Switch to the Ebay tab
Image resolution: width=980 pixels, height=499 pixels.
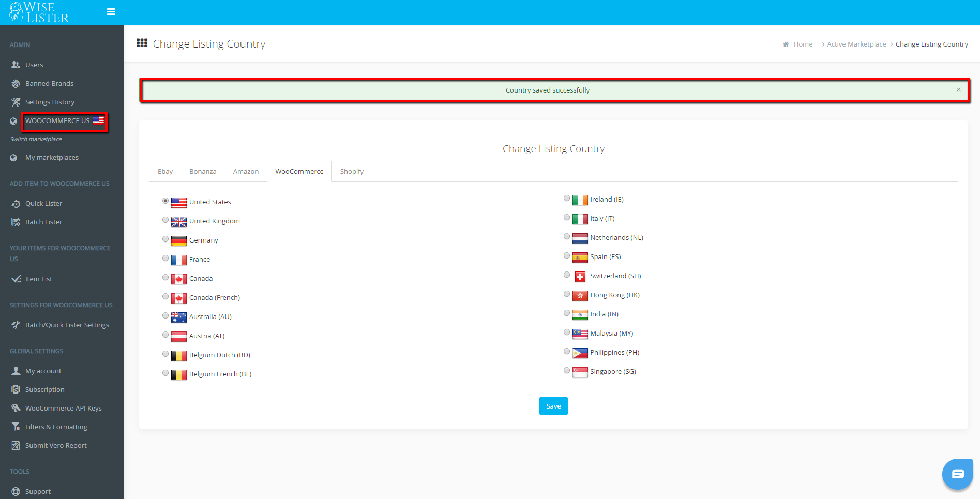pyautogui.click(x=165, y=171)
